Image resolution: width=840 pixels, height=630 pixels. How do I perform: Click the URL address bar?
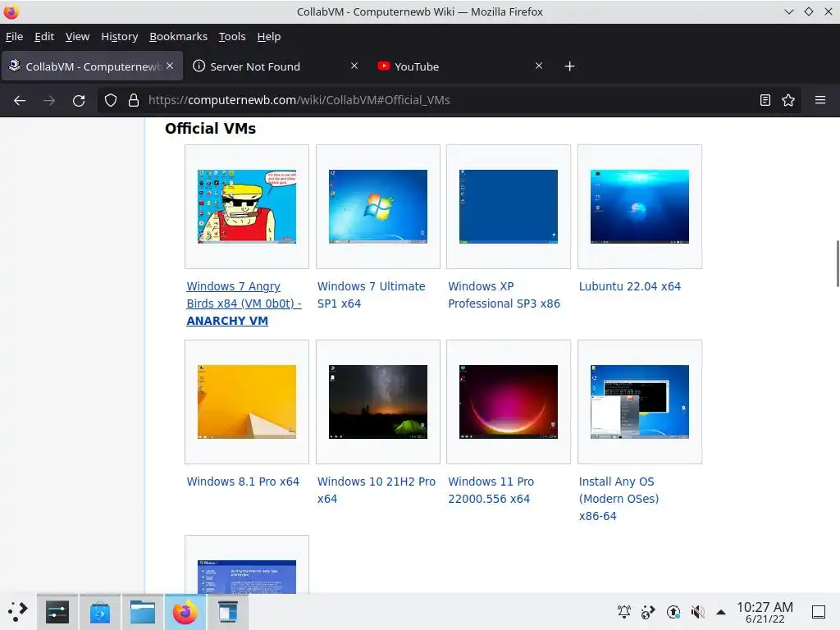tap(449, 100)
